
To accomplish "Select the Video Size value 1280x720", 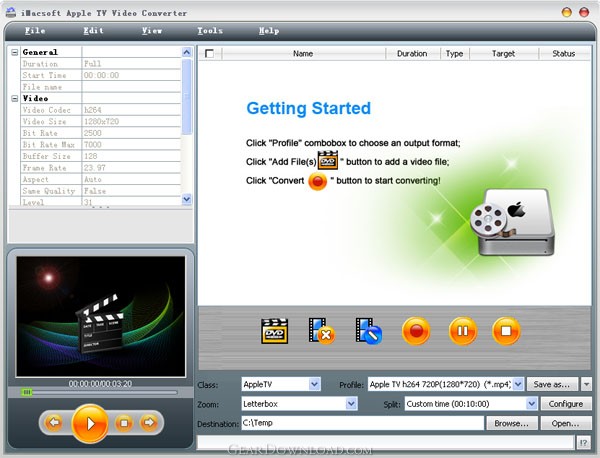I will [x=131, y=121].
